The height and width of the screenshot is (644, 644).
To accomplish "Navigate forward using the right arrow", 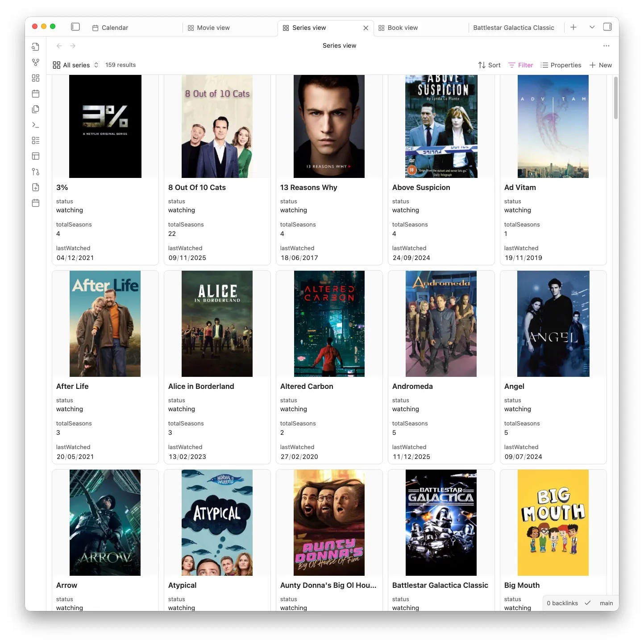I will point(73,45).
